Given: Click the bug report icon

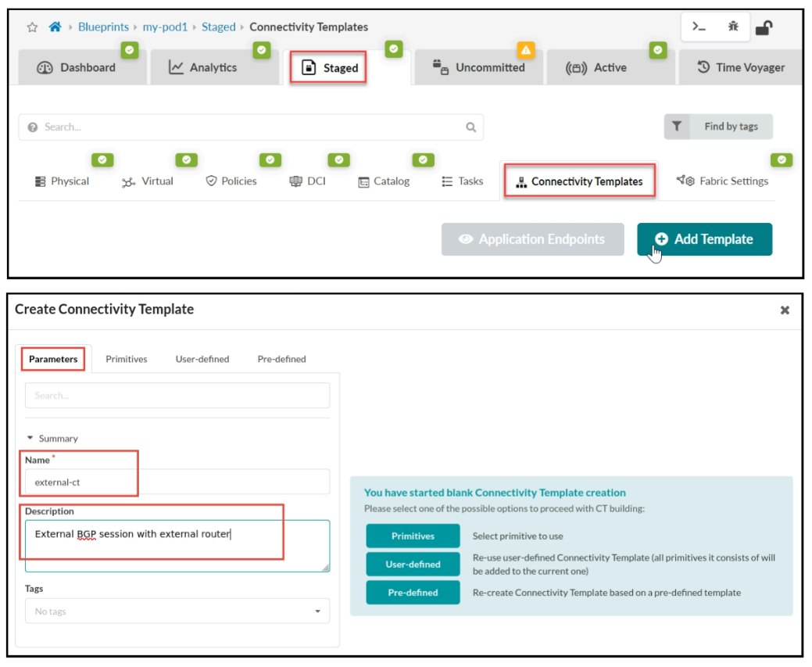Looking at the screenshot, I should tap(733, 27).
